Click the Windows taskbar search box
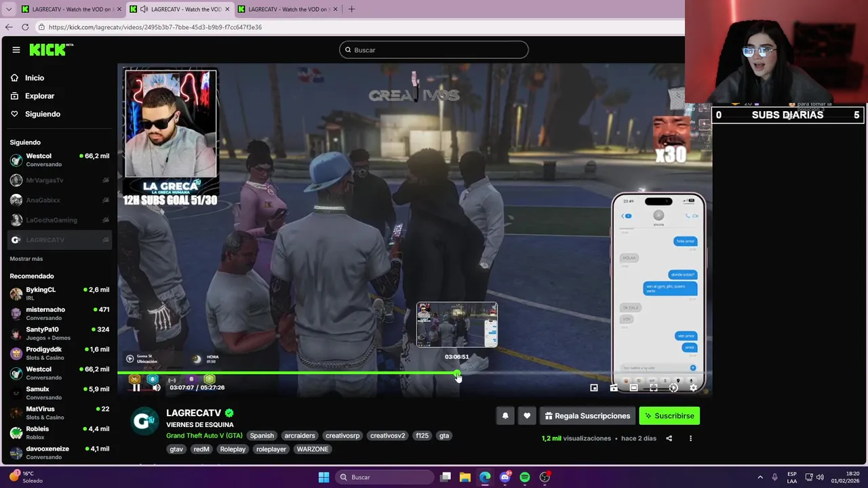 pos(385,477)
